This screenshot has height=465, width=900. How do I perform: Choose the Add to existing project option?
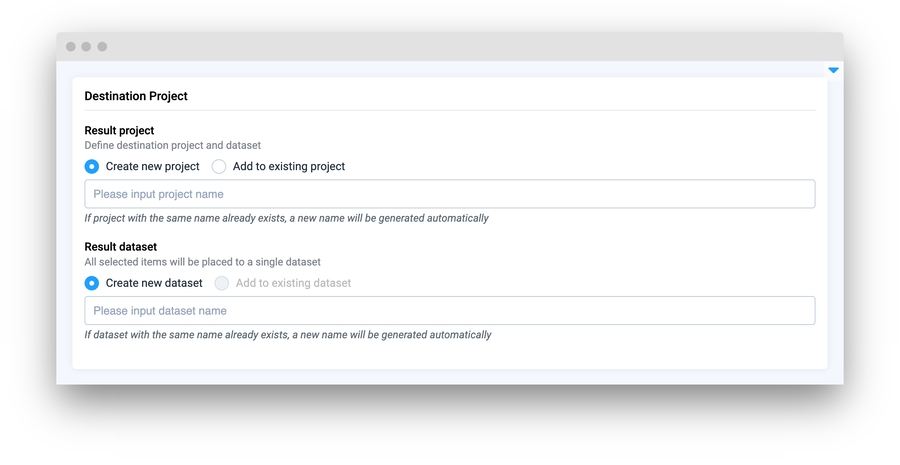point(219,167)
